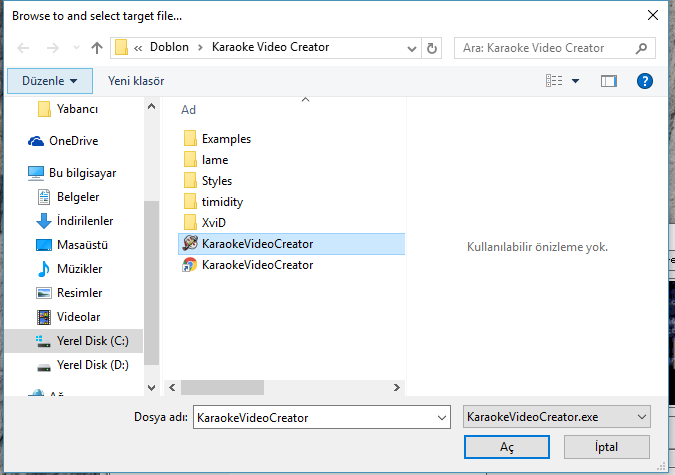The image size is (675, 475).
Task: Open the Examples folder
Action: point(226,139)
